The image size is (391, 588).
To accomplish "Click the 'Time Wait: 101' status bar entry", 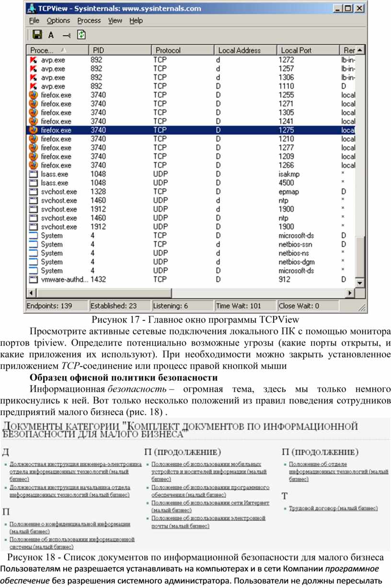I will 245,306.
